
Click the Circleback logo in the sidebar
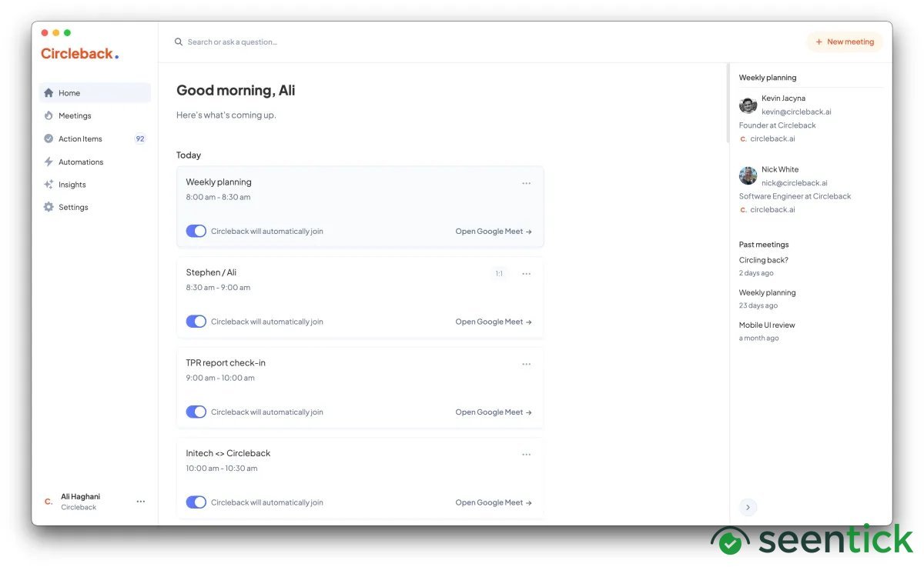(80, 54)
